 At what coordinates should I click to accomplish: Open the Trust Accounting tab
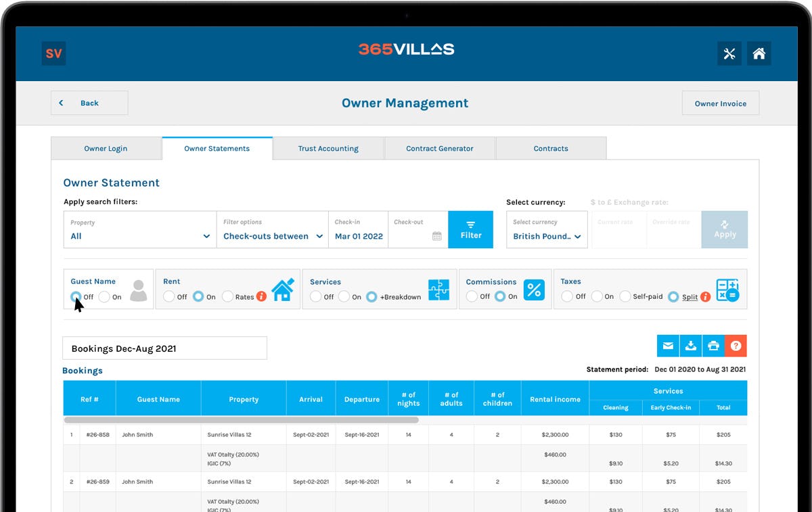pos(328,148)
